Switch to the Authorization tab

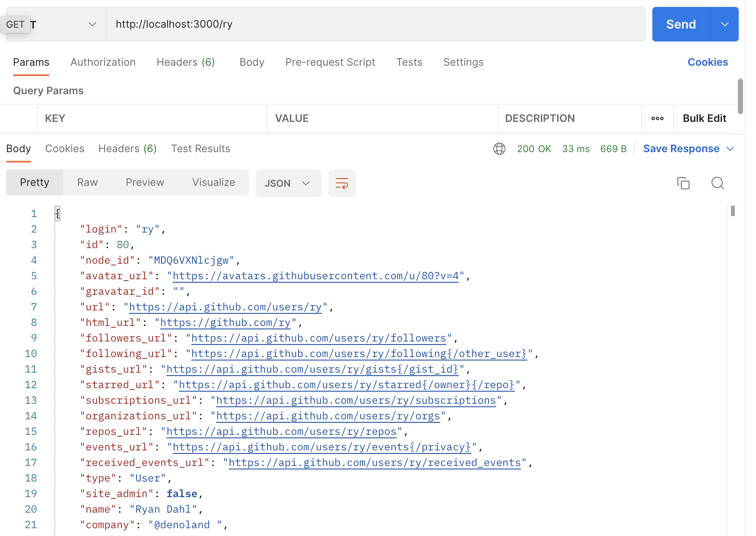[103, 62]
